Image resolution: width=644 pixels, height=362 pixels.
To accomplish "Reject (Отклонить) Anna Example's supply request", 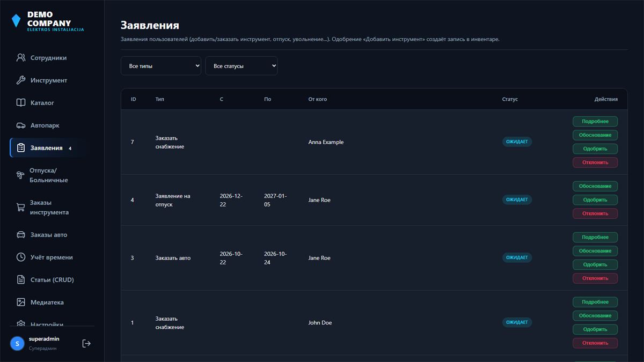I will tap(595, 162).
